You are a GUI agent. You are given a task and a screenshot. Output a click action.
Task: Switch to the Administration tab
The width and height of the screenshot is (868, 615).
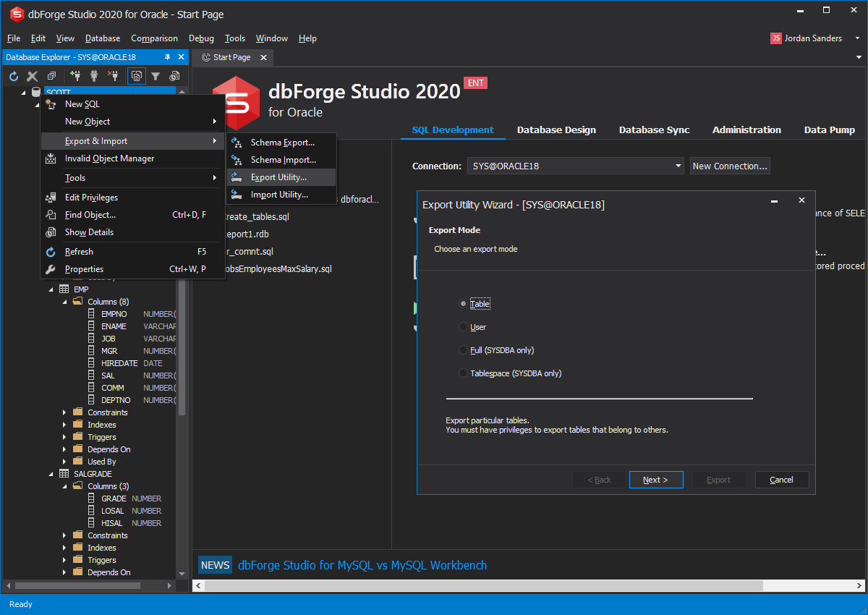pos(746,130)
